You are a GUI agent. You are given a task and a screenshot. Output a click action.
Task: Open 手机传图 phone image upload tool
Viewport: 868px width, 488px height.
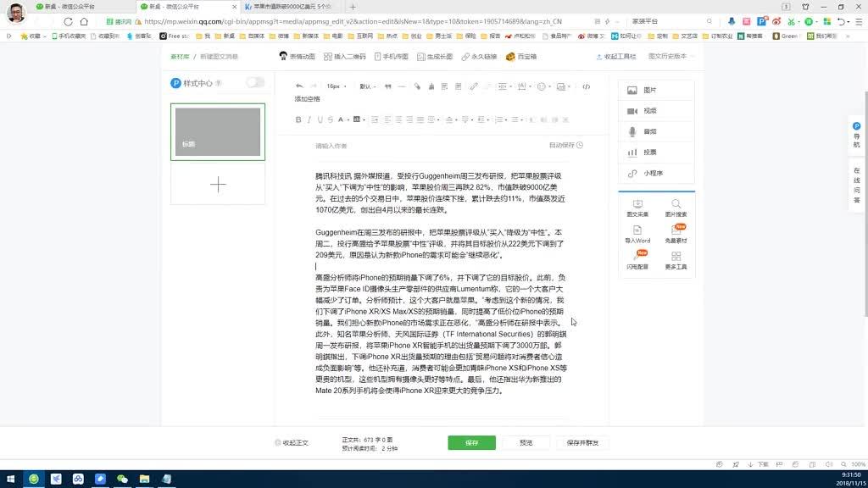pos(390,56)
